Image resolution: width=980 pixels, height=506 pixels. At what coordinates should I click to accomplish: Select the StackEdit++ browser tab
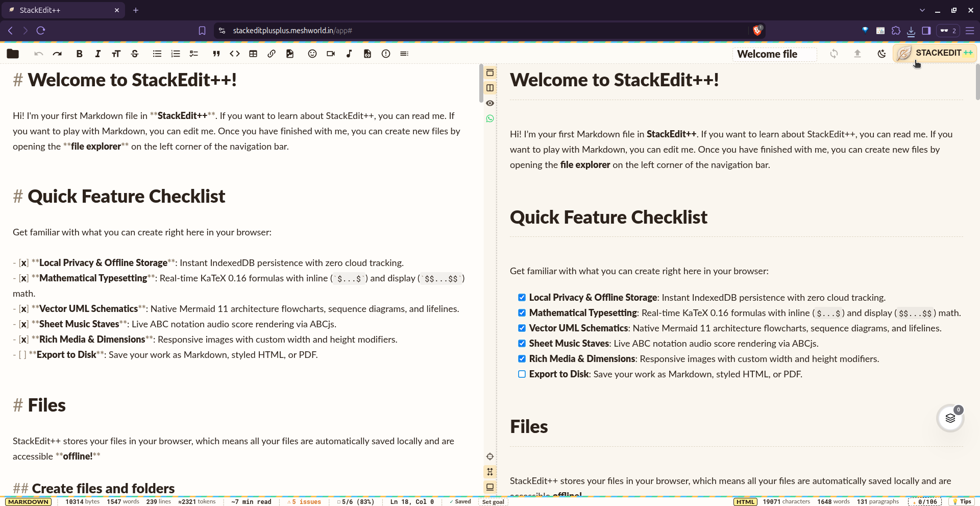point(64,10)
